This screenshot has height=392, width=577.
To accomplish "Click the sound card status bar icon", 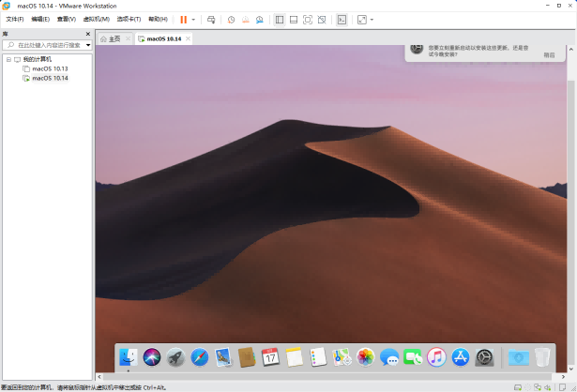I will point(548,387).
